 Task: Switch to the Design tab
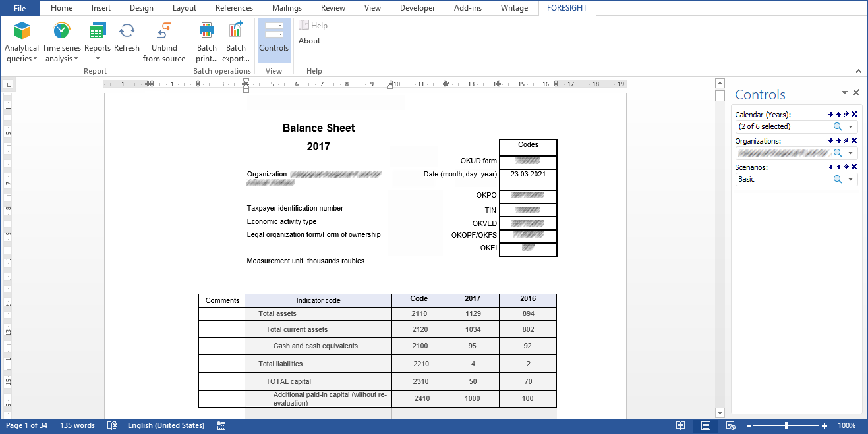pyautogui.click(x=141, y=8)
